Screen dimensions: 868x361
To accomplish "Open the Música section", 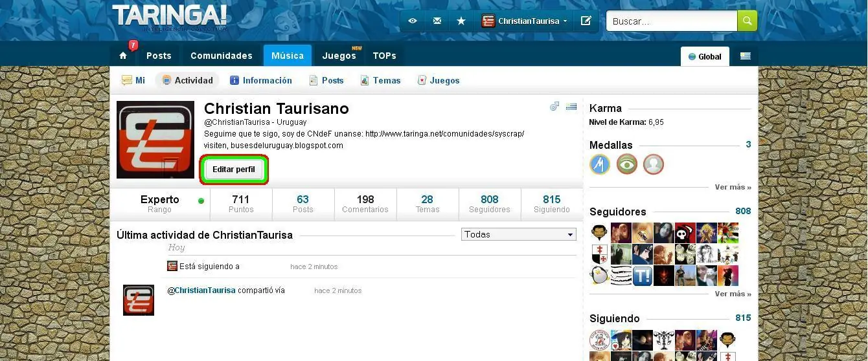I will coord(288,56).
